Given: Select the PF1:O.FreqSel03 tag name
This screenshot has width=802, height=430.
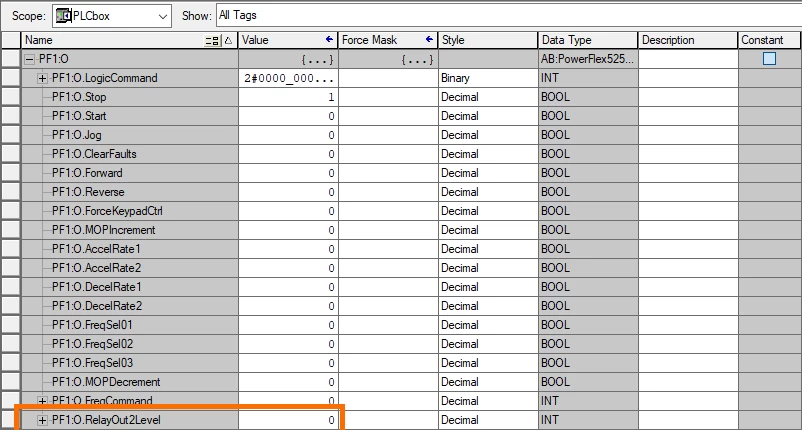Looking at the screenshot, I should (x=92, y=363).
